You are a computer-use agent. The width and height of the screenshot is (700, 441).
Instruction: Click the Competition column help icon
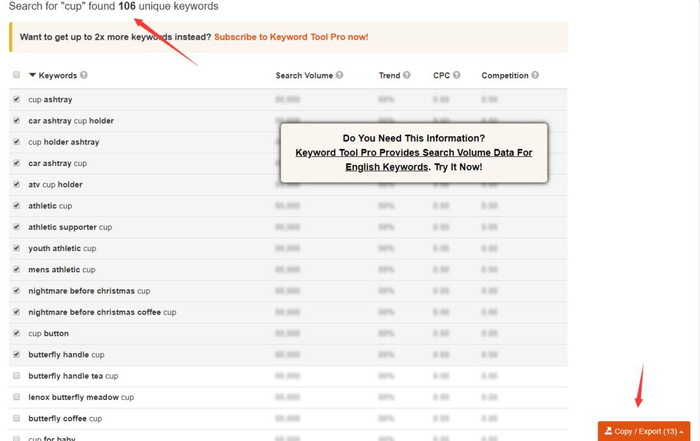pos(535,75)
